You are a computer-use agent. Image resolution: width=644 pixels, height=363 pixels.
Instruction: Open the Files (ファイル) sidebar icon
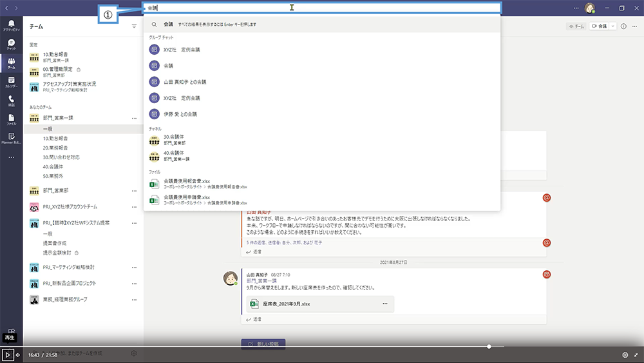tap(11, 120)
